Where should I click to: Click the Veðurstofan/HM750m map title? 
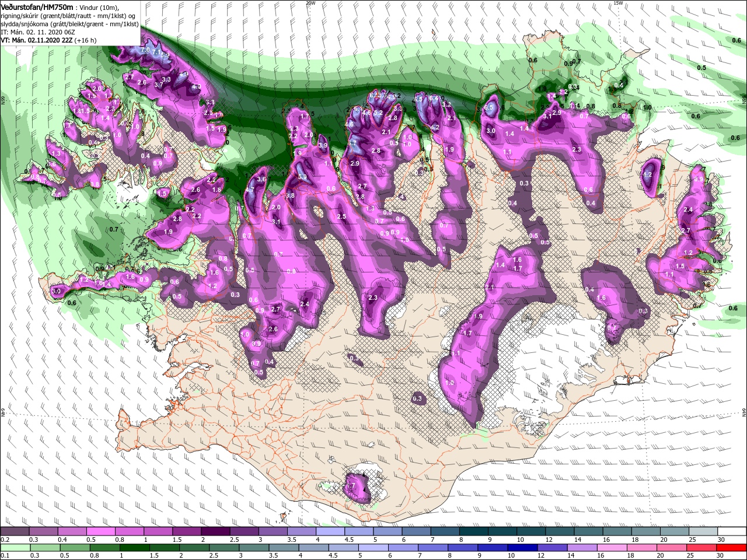tap(36, 6)
